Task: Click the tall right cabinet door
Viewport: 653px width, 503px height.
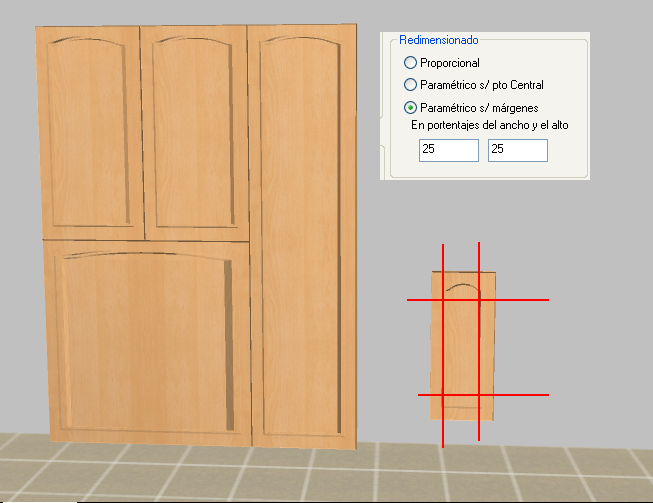Action: (303, 237)
